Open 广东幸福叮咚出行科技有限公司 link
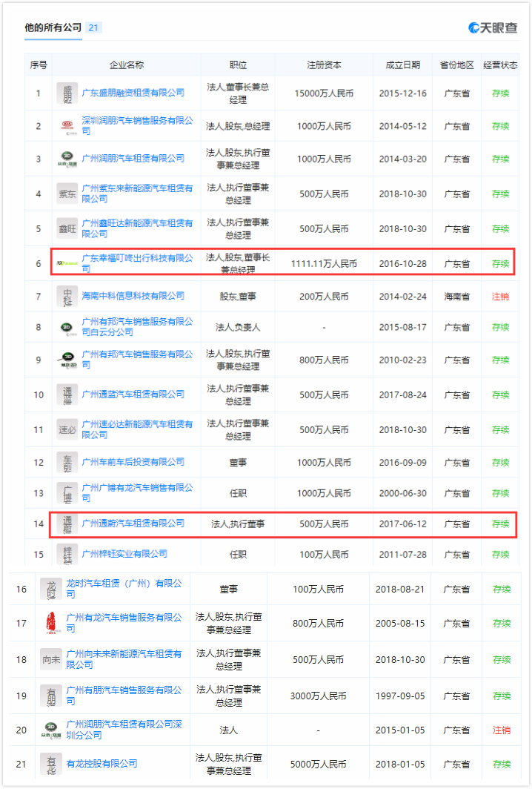 pyautogui.click(x=137, y=263)
